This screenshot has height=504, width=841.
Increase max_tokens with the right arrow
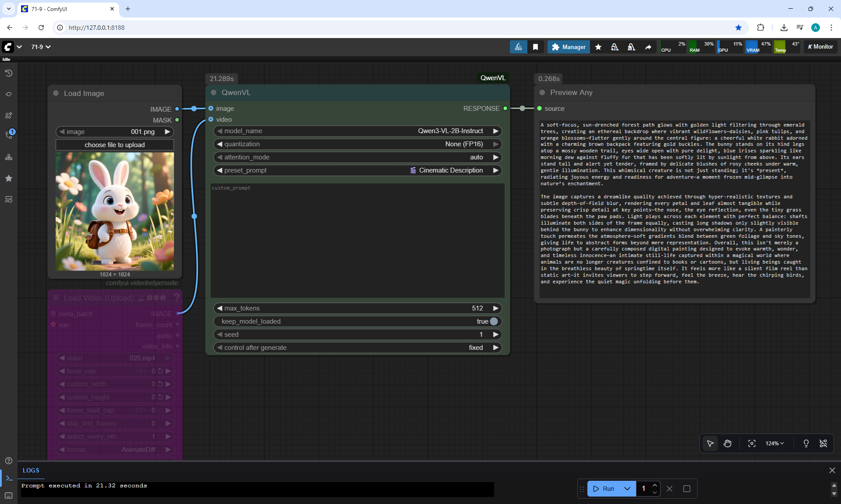(x=495, y=308)
